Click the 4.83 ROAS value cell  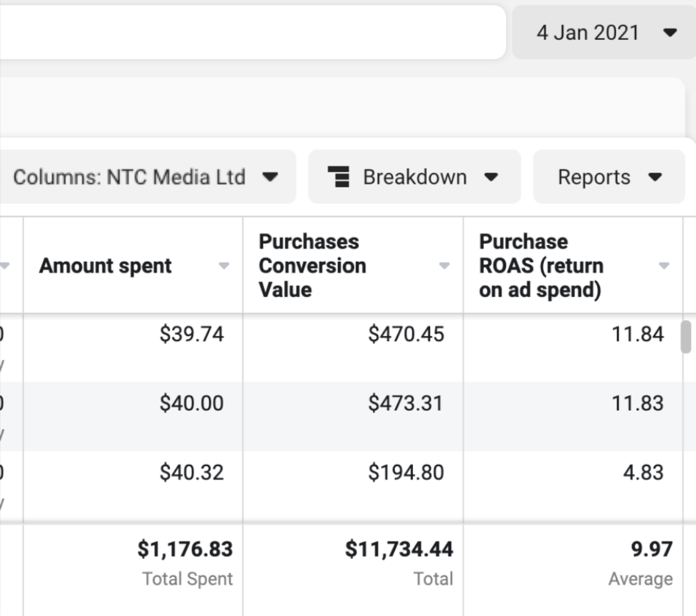pyautogui.click(x=643, y=472)
